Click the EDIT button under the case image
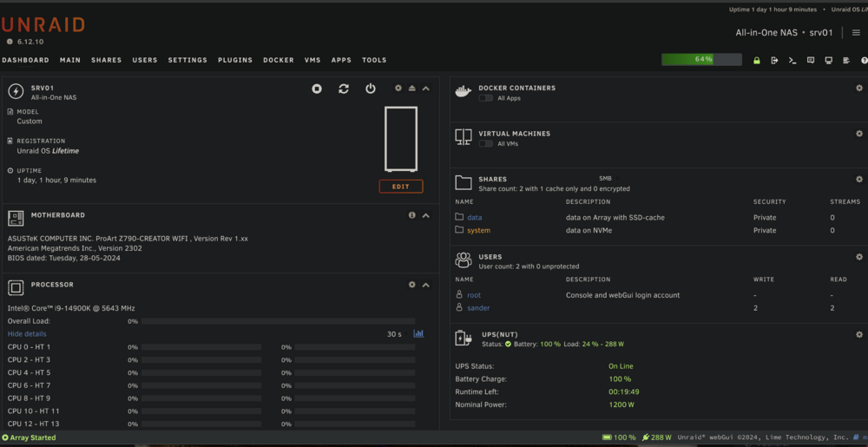The width and height of the screenshot is (868, 447). click(401, 187)
